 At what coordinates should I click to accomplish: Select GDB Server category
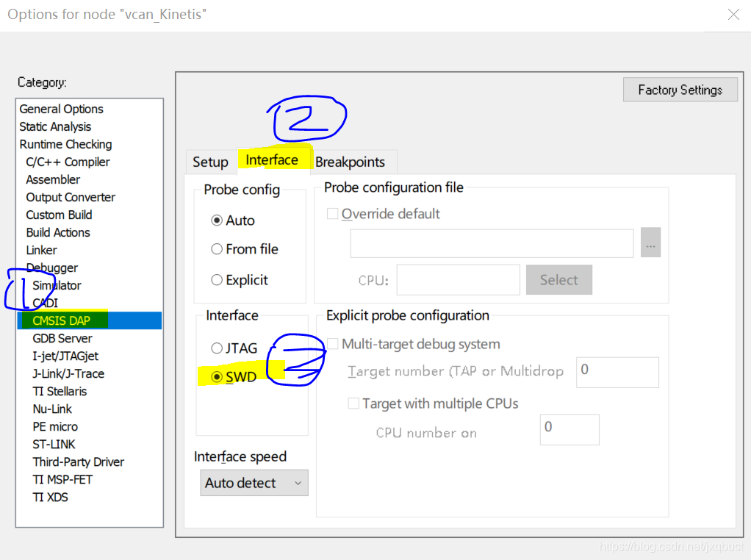pos(62,339)
